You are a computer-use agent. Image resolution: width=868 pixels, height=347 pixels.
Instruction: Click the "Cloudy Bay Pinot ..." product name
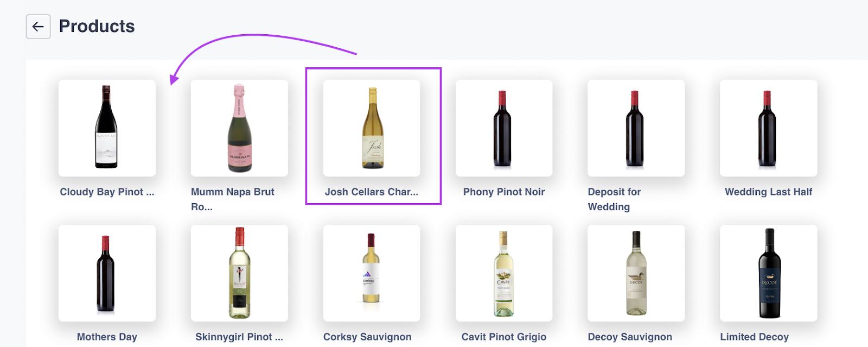pos(107,192)
